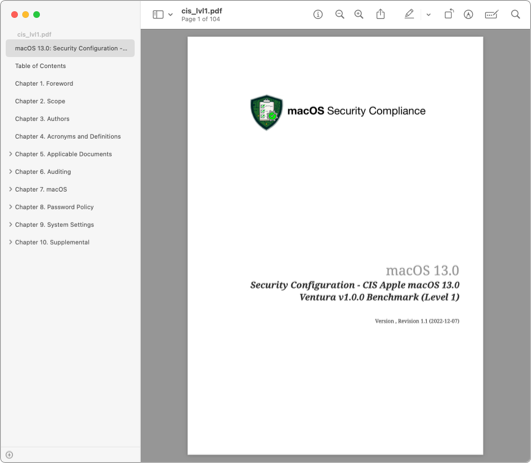Click the Version, Revision 1.1 line
Screen dimensions: 531x464
coord(417,321)
